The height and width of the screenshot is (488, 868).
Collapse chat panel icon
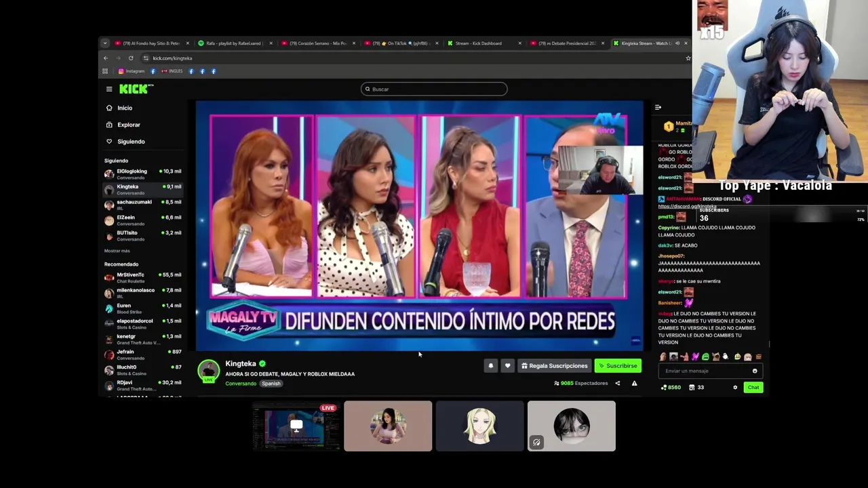(x=658, y=107)
